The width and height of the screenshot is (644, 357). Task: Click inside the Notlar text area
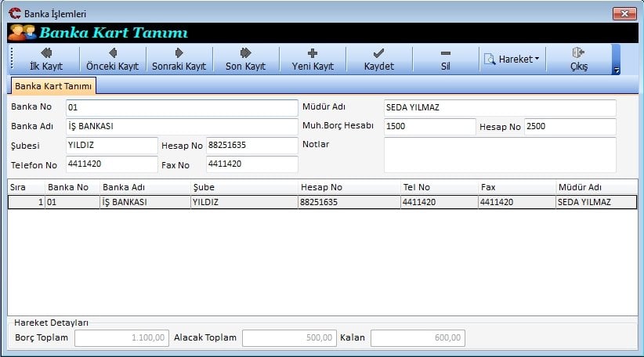tap(500, 155)
